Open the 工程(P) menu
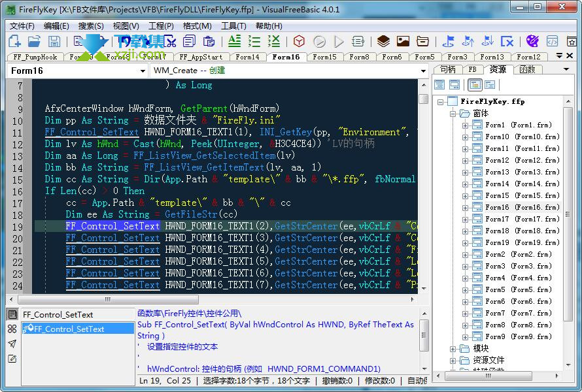 (161, 26)
